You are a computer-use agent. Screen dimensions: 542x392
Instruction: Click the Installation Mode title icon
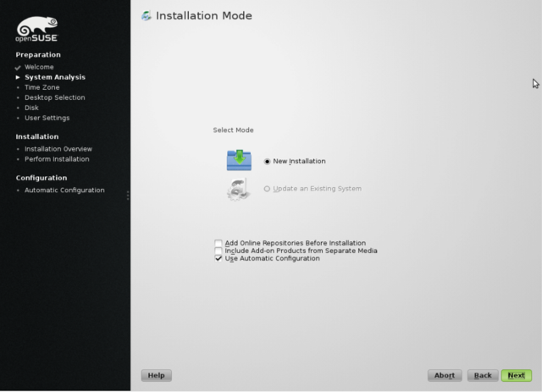(x=147, y=15)
